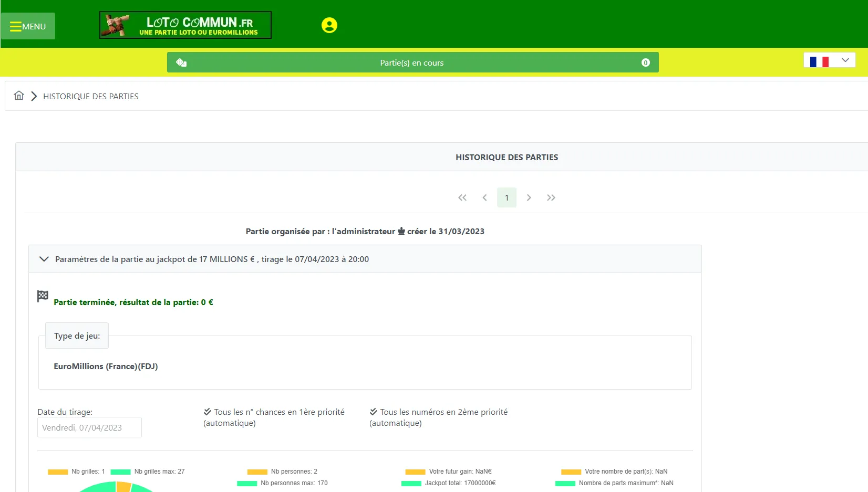Viewport: 868px width, 492px height.
Task: Toggle Nb personnes max: 170 legend
Action: coord(282,483)
